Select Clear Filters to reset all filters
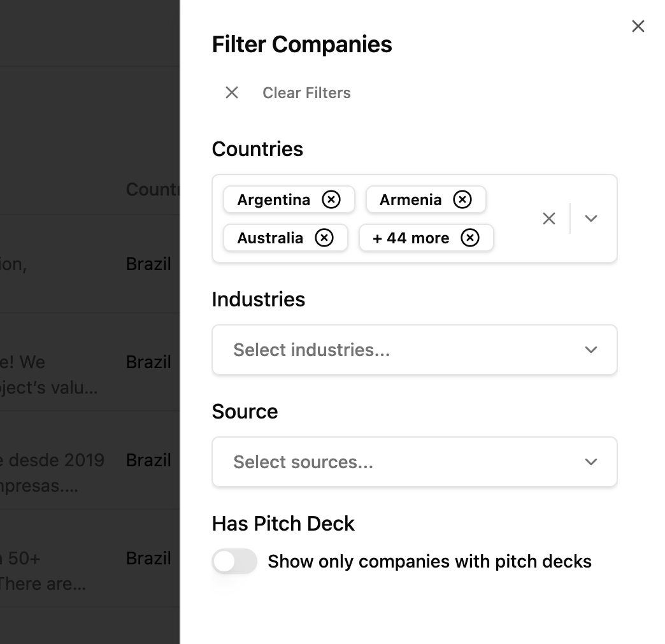The width and height of the screenshot is (665, 644). (306, 92)
